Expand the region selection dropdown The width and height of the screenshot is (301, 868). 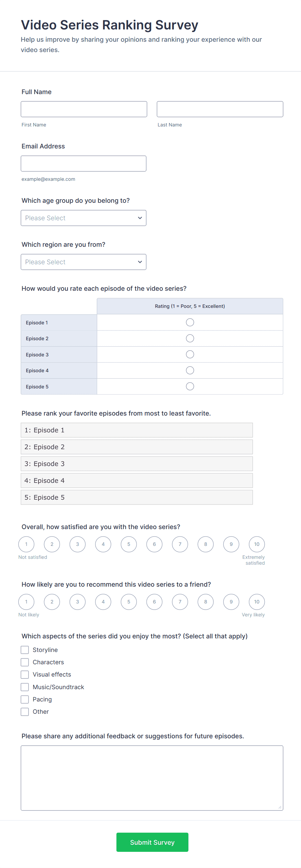pos(83,262)
